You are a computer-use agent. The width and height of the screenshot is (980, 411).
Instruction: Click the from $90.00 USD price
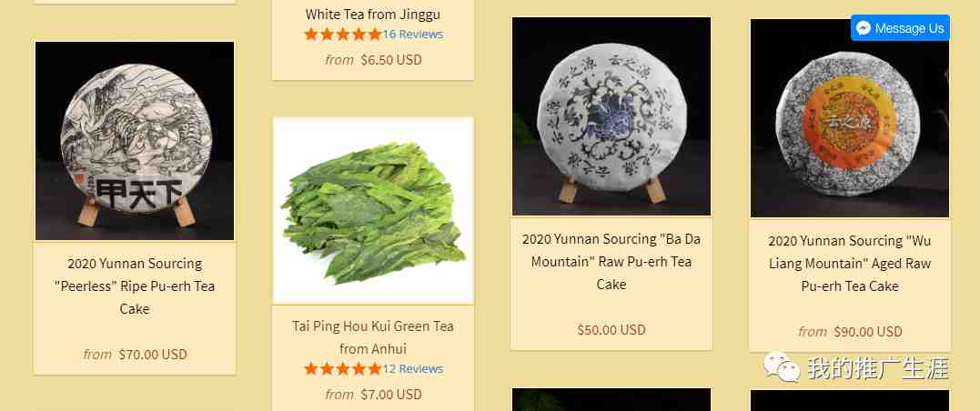[850, 332]
